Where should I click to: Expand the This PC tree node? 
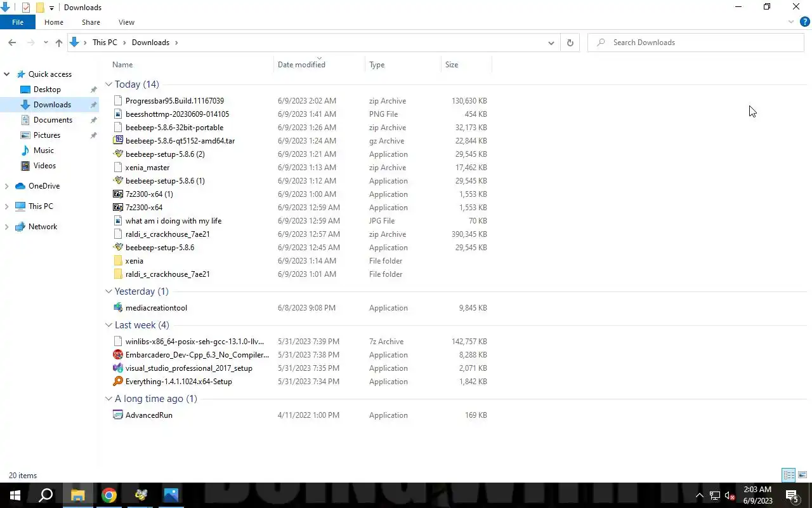(x=7, y=206)
